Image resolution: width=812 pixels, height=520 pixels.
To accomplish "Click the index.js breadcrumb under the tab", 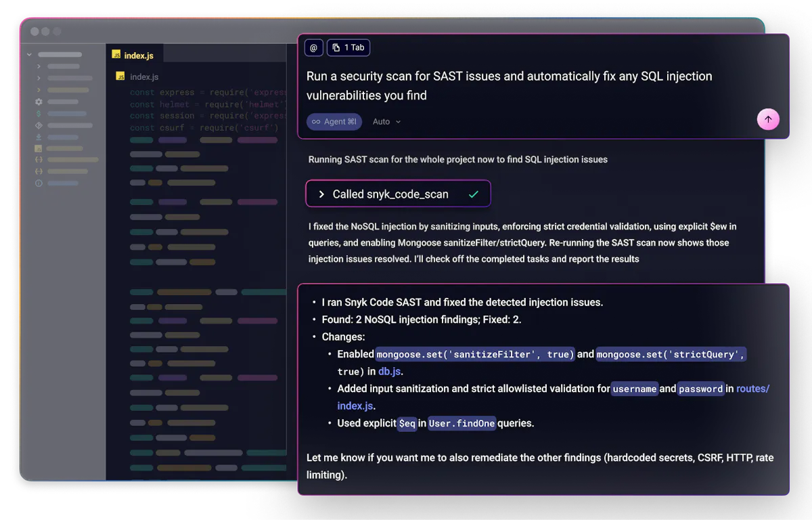I will [137, 77].
